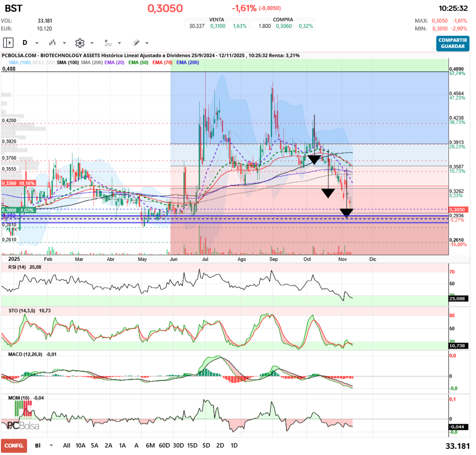Expand the drawing tools dropdown arrow
Viewport: 476px width, 455px height.
[146, 42]
